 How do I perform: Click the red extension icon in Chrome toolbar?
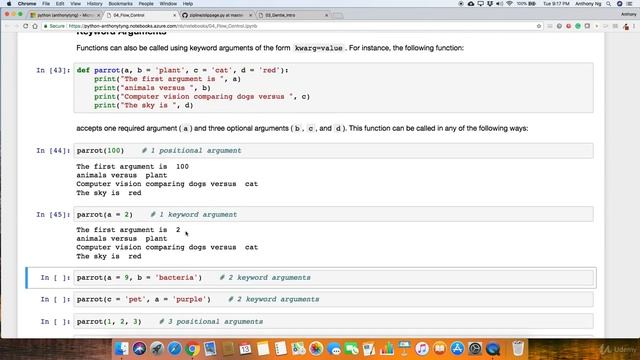coord(568,26)
